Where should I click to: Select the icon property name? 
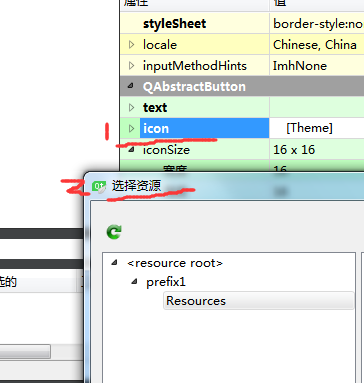(x=156, y=128)
